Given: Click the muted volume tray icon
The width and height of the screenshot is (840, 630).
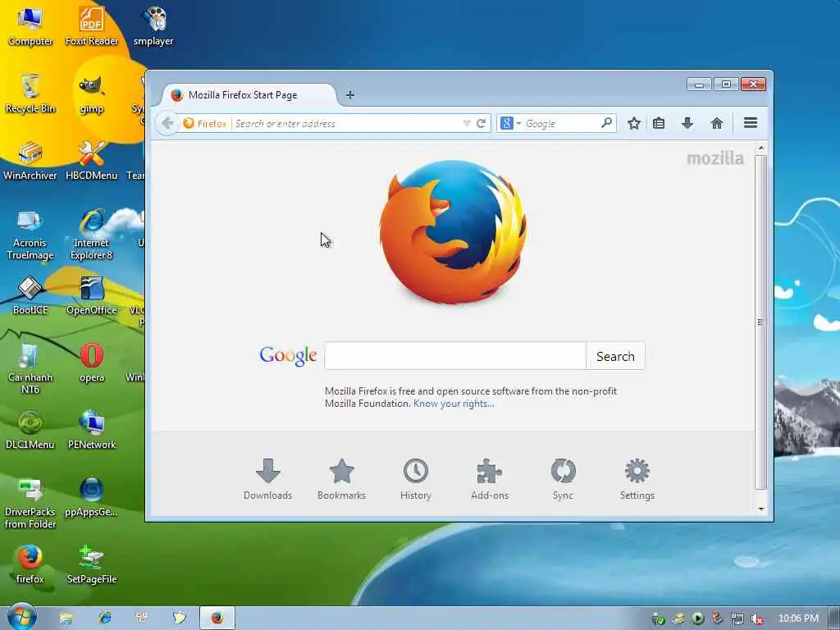Looking at the screenshot, I should click(757, 619).
